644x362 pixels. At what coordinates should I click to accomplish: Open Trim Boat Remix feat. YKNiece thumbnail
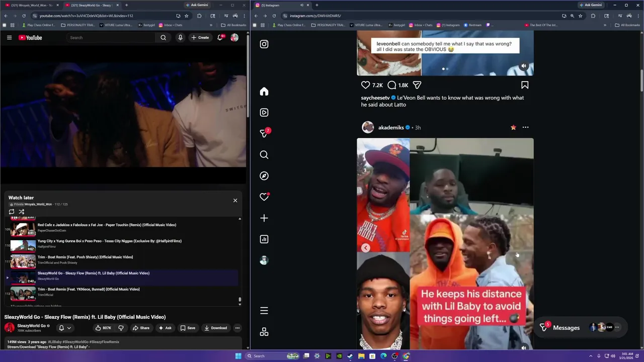pyautogui.click(x=23, y=293)
